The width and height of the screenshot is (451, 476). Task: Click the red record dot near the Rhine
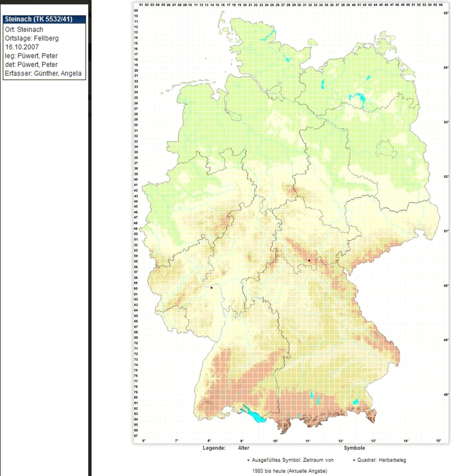pos(212,288)
